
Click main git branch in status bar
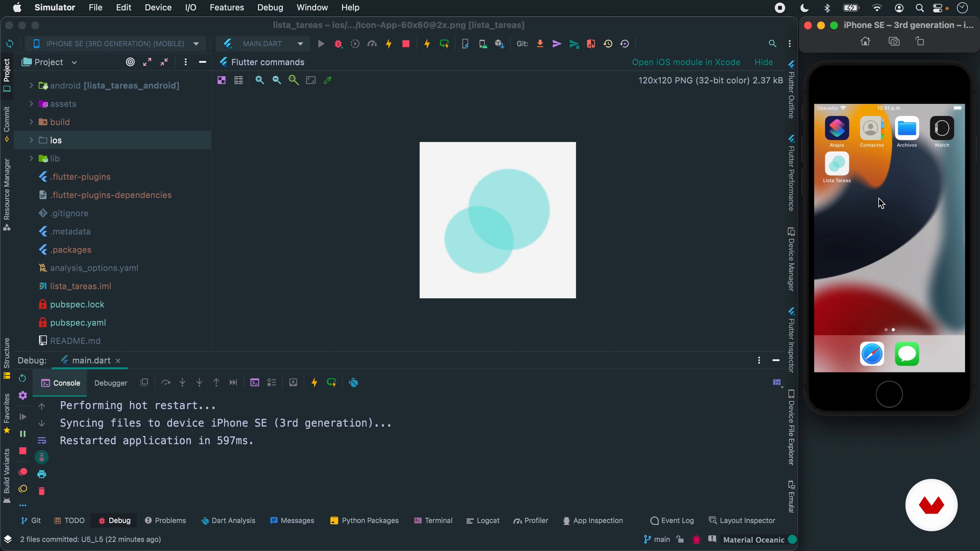point(657,540)
